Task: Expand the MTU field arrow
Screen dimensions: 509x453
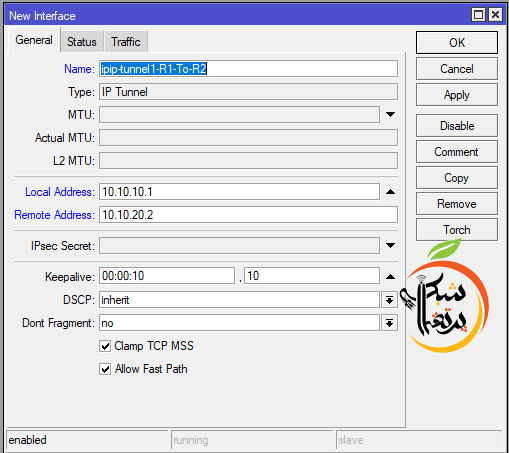Action: (x=390, y=114)
